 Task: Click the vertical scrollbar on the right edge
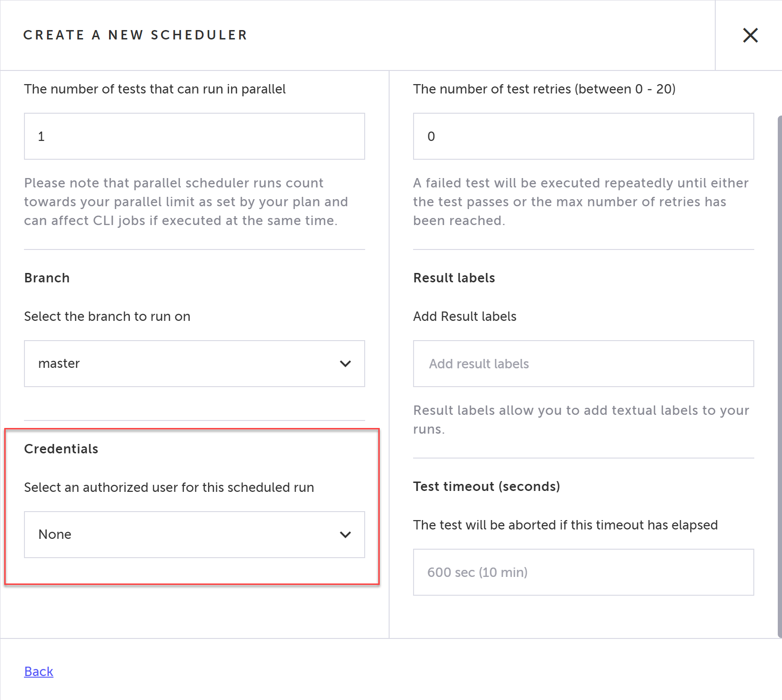pyautogui.click(x=779, y=376)
